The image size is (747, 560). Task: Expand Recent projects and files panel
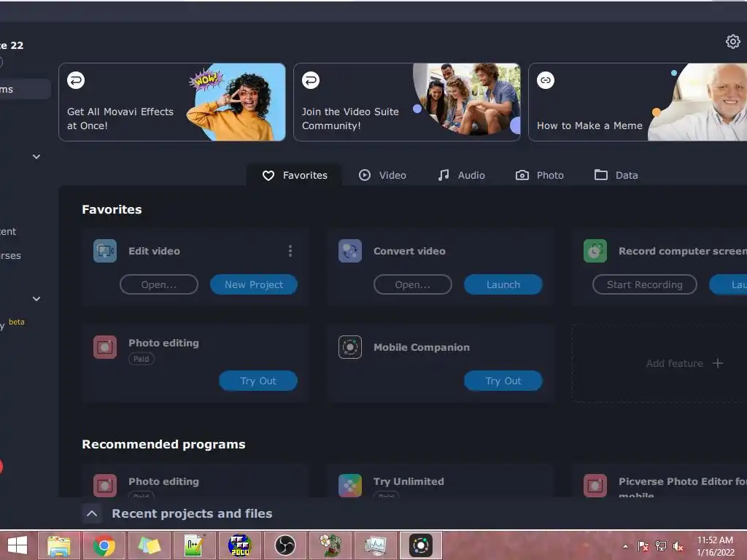tap(92, 514)
